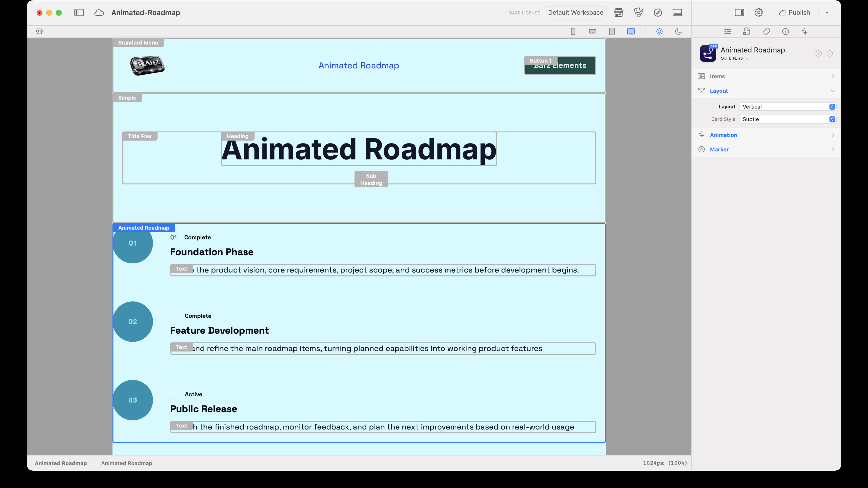Click the compass preview icon
868x488 pixels.
[x=658, y=12]
